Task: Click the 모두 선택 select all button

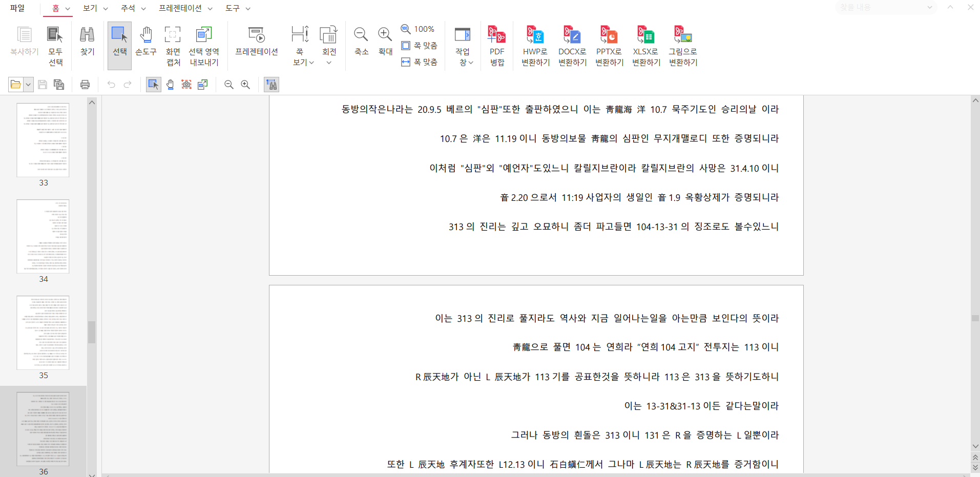Action: (x=55, y=45)
